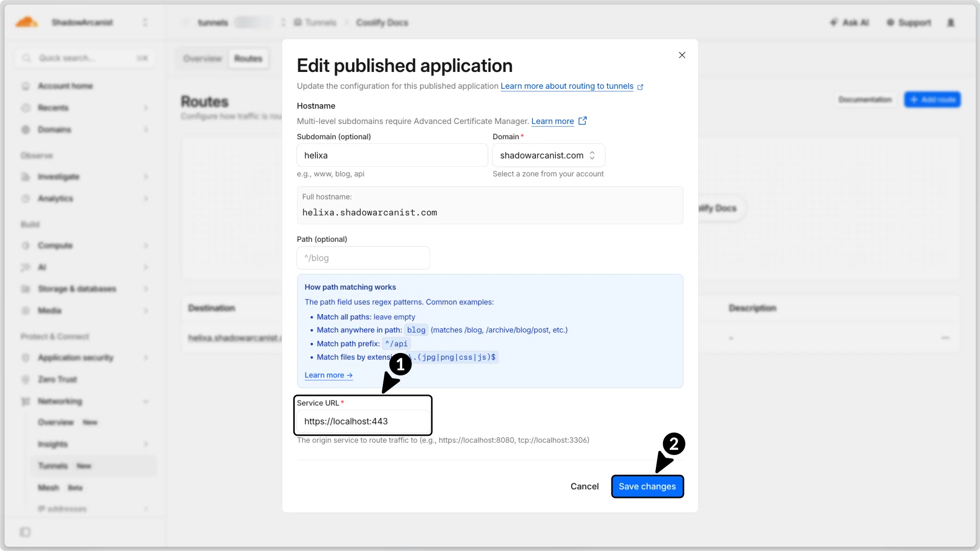Image resolution: width=980 pixels, height=551 pixels.
Task: Switch to the Overview tab
Action: 203,59
